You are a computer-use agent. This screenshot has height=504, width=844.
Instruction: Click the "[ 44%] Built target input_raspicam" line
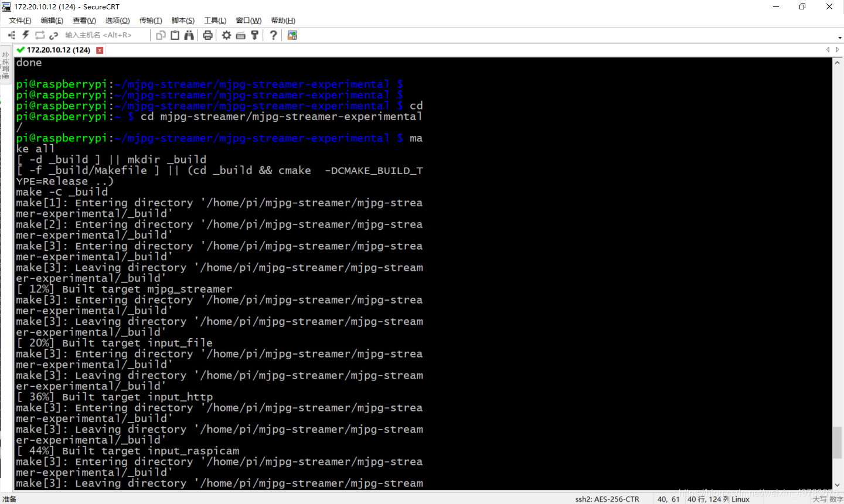click(128, 451)
